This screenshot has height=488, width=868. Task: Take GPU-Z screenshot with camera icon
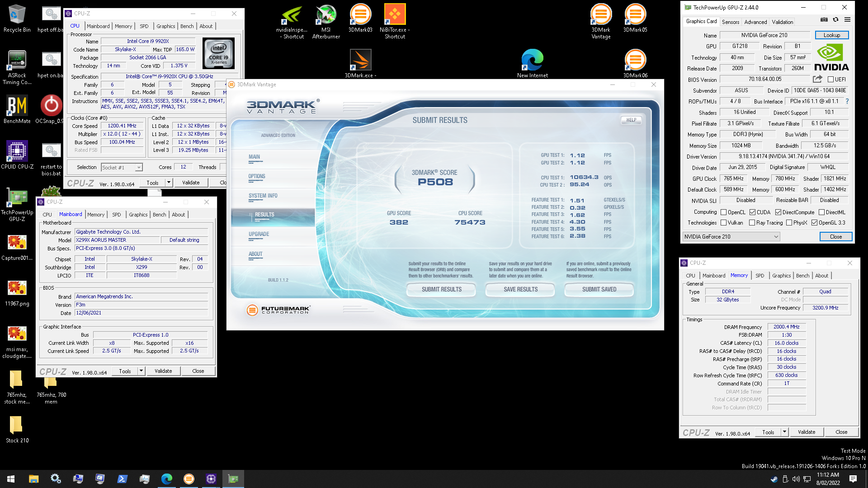[824, 20]
